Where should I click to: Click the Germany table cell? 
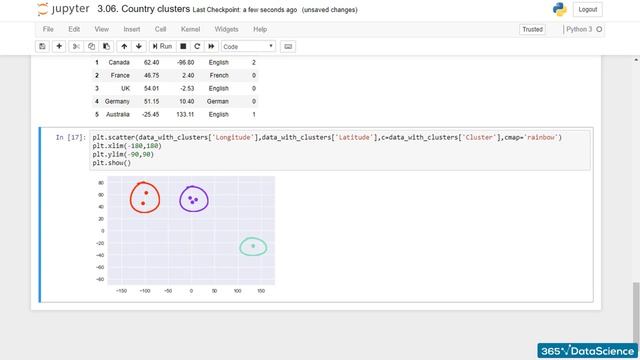click(117, 101)
